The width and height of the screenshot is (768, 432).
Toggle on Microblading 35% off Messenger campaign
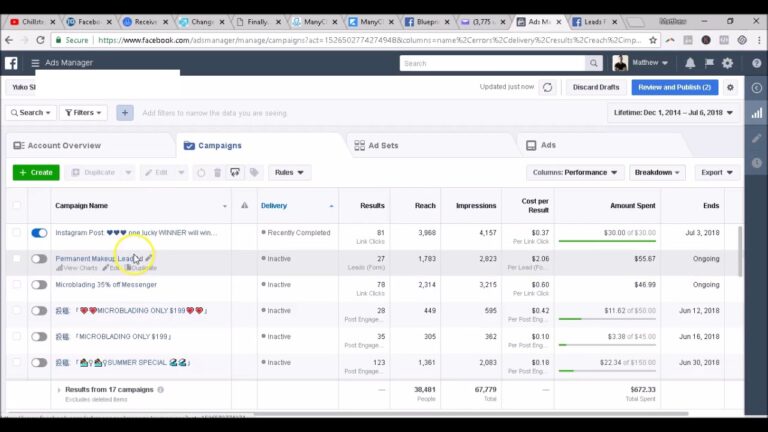tap(39, 285)
